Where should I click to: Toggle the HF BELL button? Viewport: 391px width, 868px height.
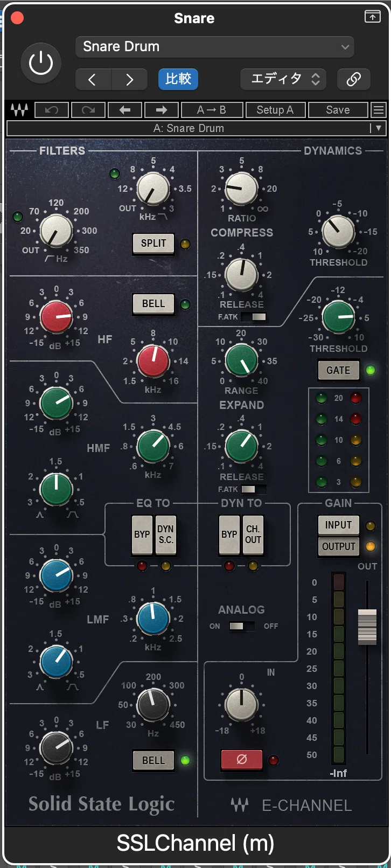coord(154,304)
